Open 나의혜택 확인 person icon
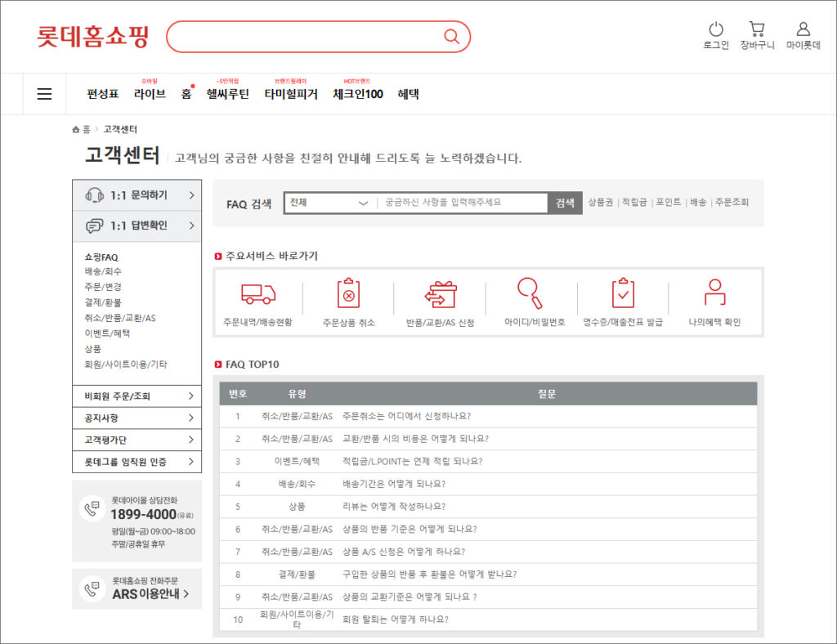The image size is (837, 644). (714, 292)
